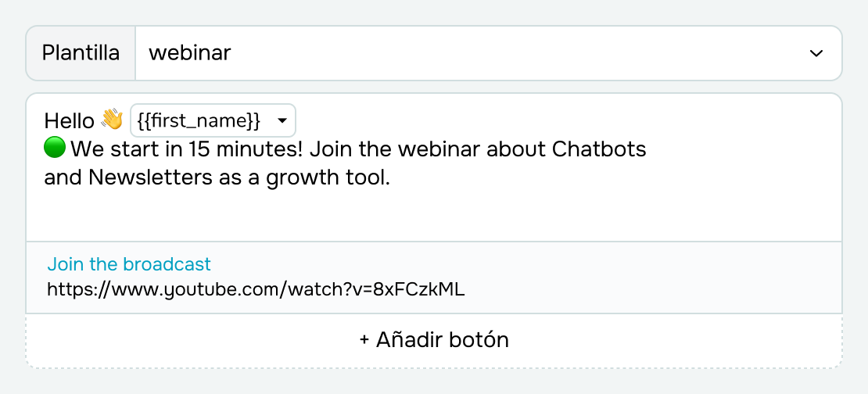This screenshot has height=394, width=868.
Task: Click the YouTube watch URL
Action: click(x=256, y=289)
